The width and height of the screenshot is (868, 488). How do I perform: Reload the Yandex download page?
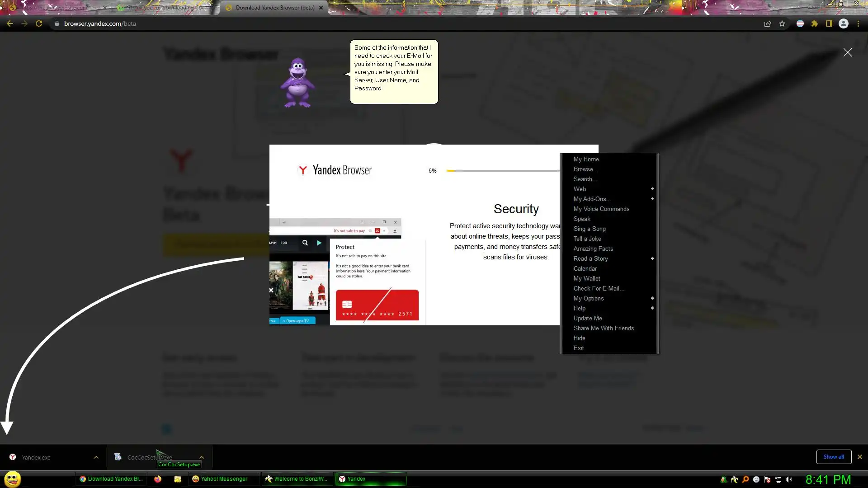click(x=39, y=23)
